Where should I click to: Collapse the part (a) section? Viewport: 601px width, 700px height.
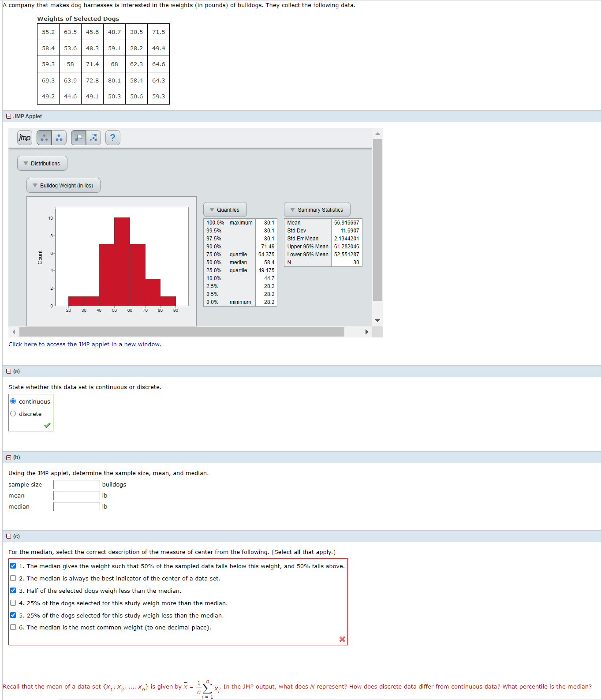[9, 371]
